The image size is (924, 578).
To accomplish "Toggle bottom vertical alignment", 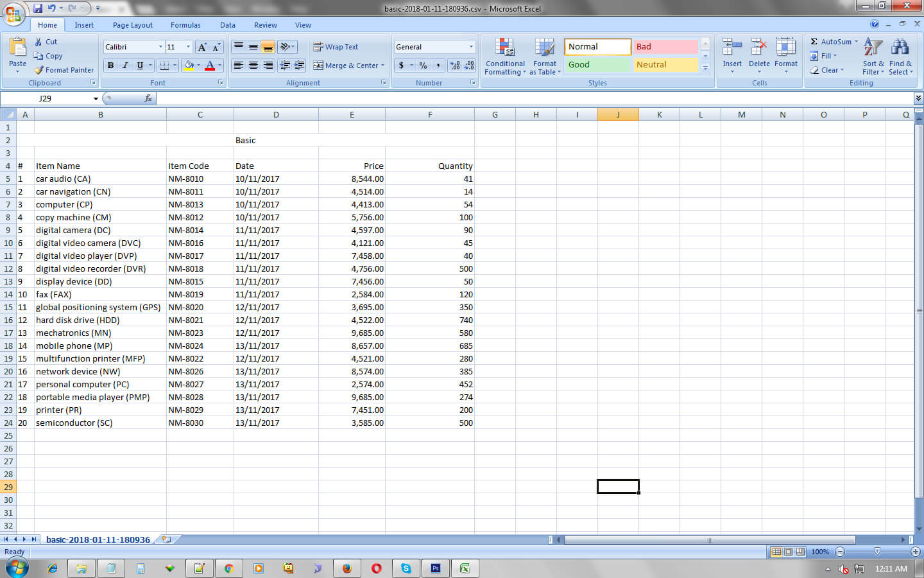I will 268,47.
